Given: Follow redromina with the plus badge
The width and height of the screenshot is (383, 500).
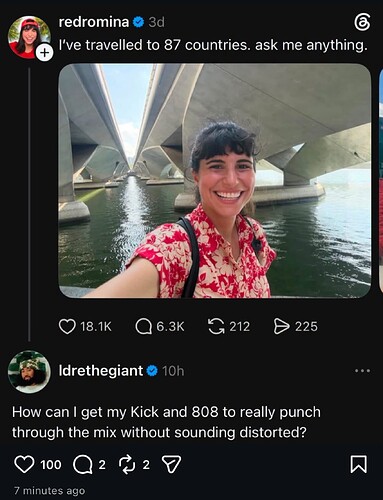Looking at the screenshot, I should tap(44, 53).
